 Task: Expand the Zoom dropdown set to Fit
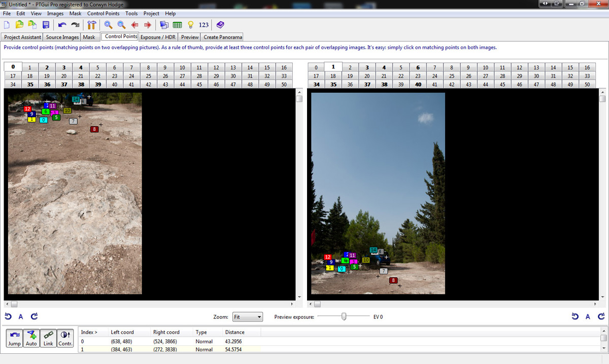click(248, 317)
